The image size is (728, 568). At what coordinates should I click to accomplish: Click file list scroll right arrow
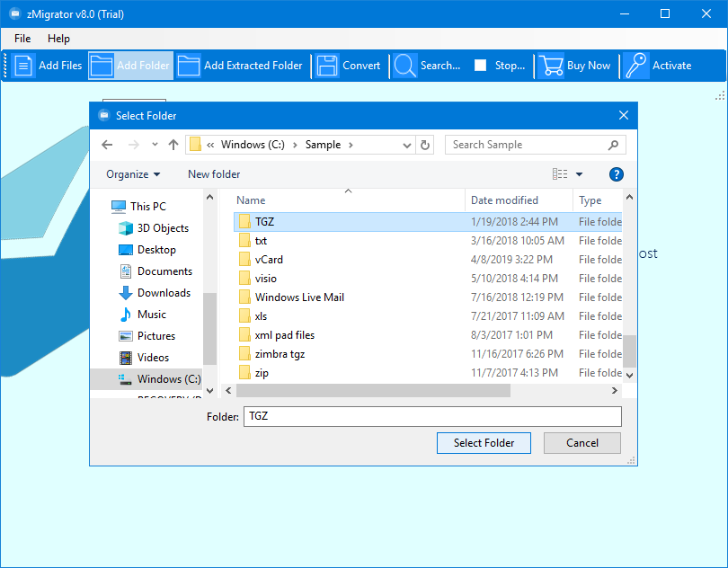615,391
